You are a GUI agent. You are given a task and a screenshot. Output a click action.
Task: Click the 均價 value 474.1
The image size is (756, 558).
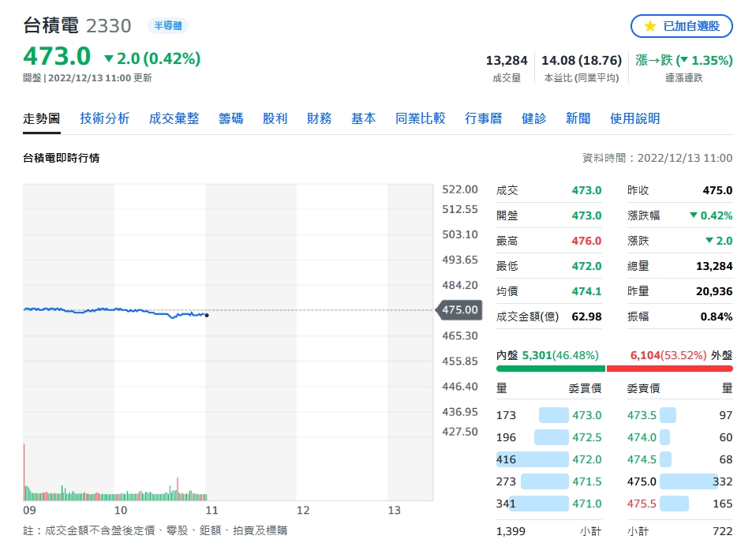click(586, 291)
